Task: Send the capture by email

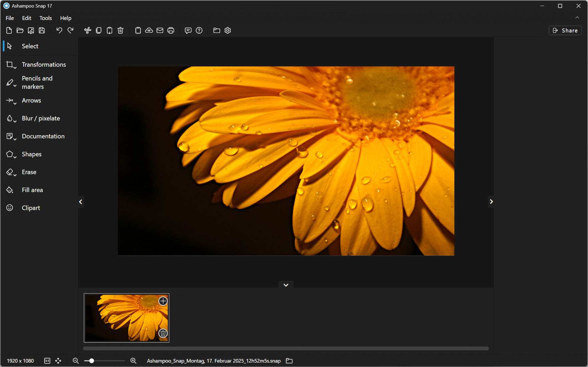Action: point(160,30)
